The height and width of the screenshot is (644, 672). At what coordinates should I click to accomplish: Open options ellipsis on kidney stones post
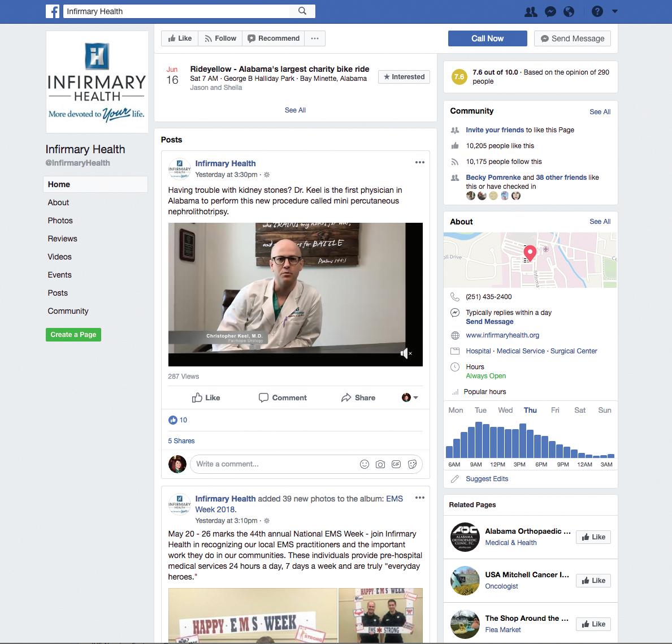(419, 162)
